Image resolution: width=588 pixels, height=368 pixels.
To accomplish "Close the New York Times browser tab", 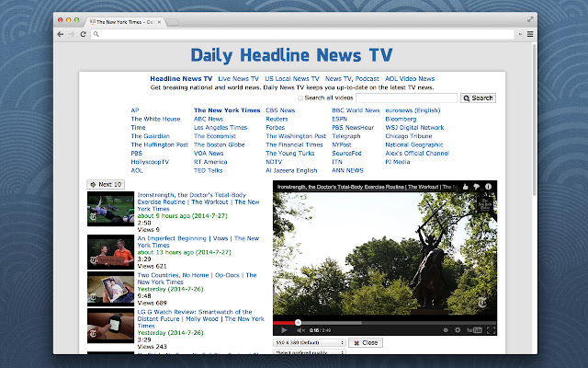I will click(159, 22).
